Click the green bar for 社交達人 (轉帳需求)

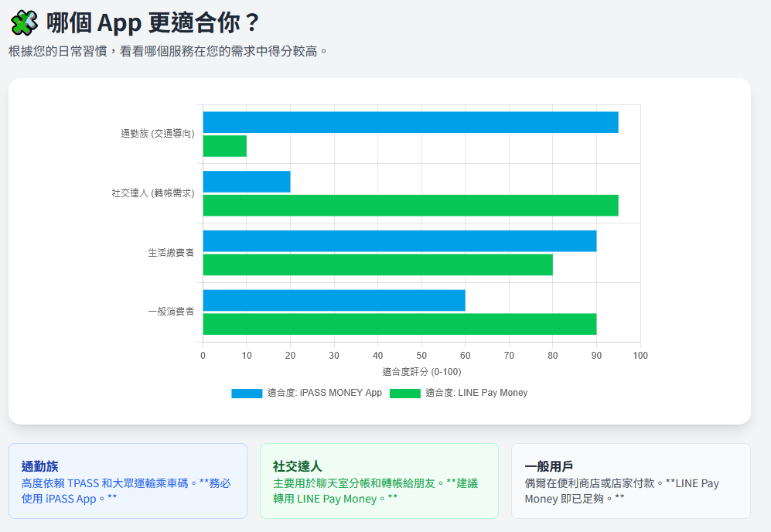point(410,206)
